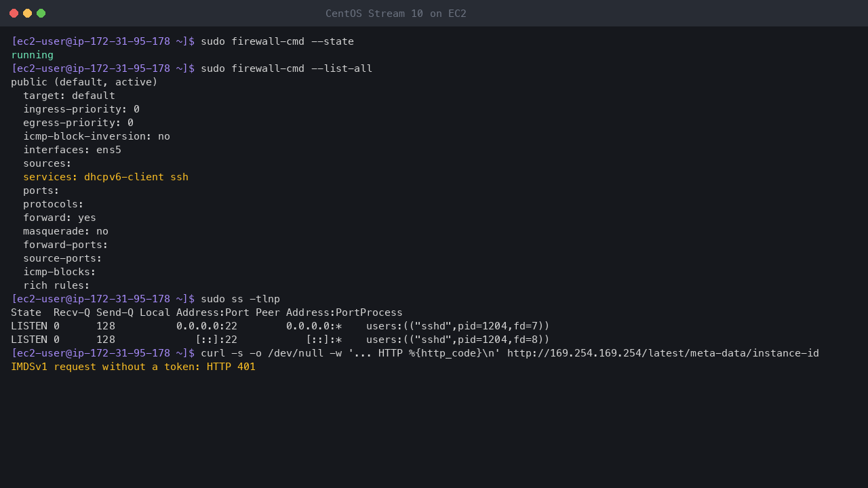Click the highlighted 'services: dhcpv6-client ssh' line
This screenshot has height=488, width=868.
click(106, 177)
